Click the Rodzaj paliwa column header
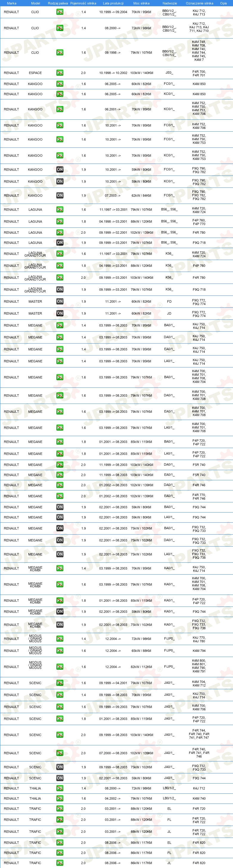 tap(58, 3)
